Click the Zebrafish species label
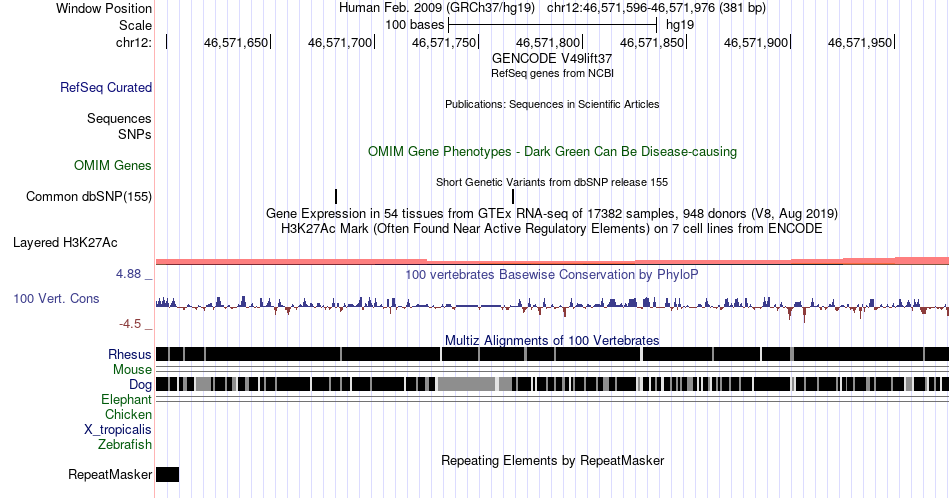This screenshot has height=498, width=950. pos(125,444)
